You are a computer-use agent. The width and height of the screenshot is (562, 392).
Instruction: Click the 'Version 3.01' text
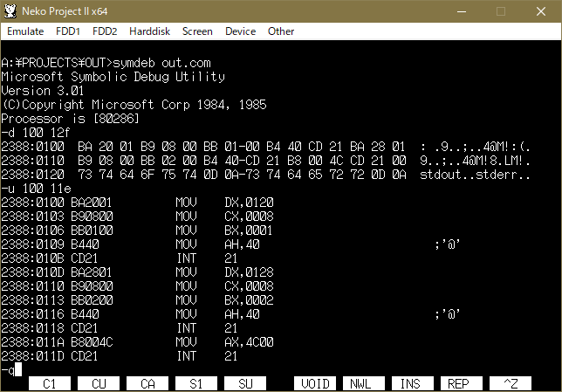coord(42,91)
